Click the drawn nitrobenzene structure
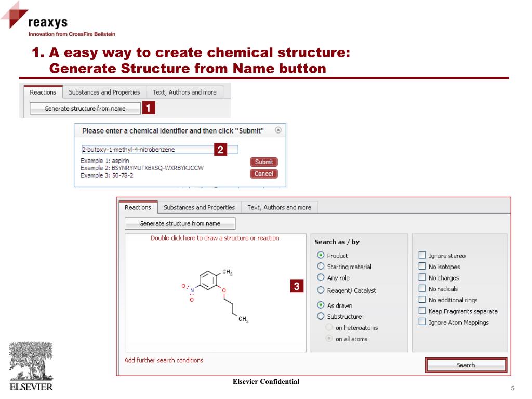Viewport: 532px width, 399px height. tap(216, 295)
